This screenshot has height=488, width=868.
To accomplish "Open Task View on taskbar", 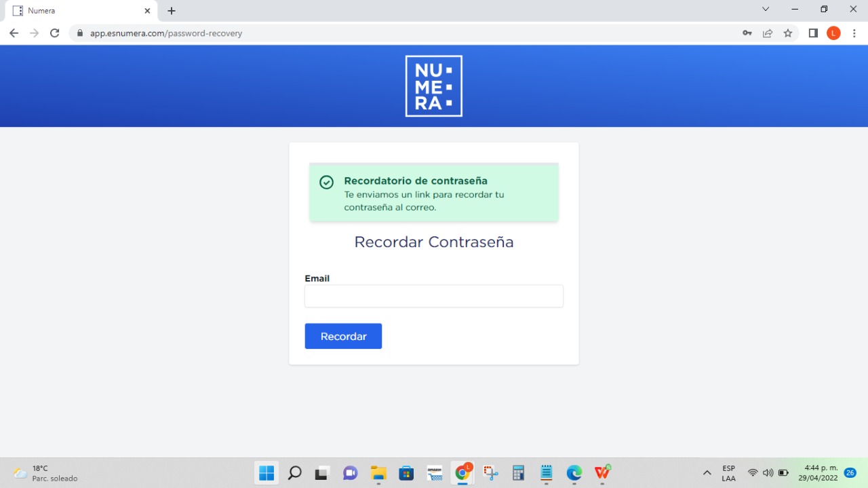I will click(321, 473).
